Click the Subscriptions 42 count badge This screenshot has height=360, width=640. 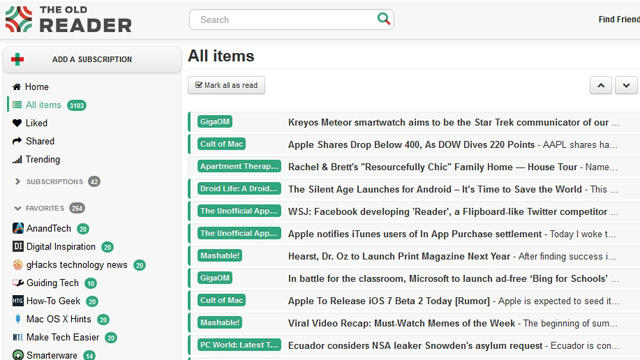pyautogui.click(x=94, y=181)
